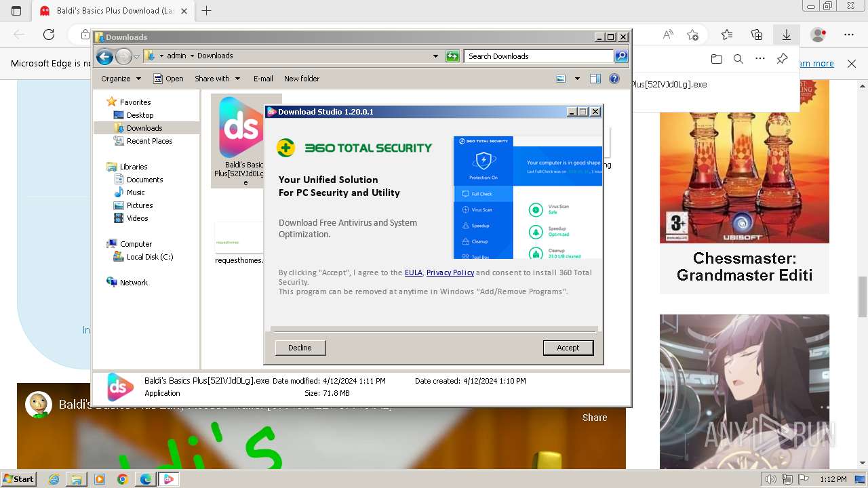Refresh the Downloads folder view
This screenshot has width=868, height=488.
452,56
